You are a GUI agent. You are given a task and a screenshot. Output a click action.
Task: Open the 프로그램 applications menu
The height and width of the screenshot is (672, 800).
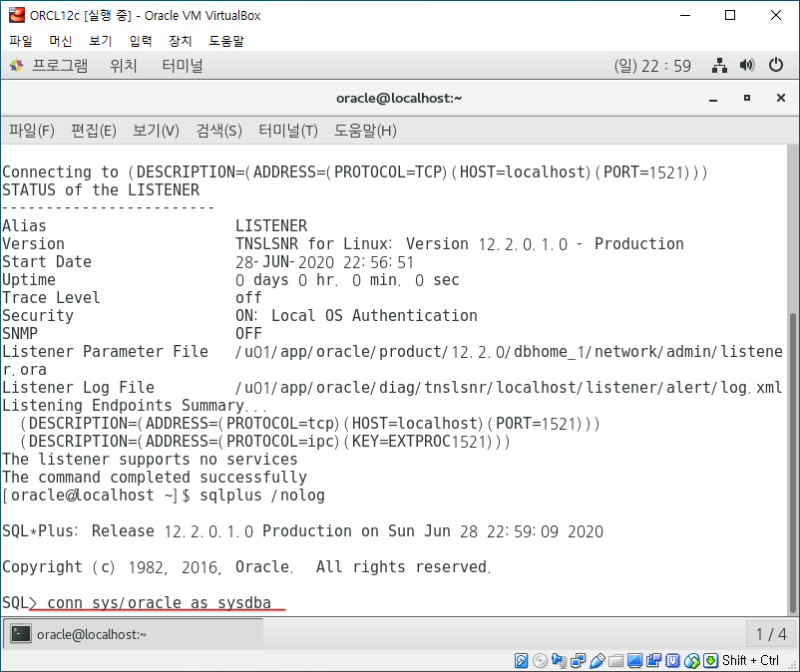point(59,65)
